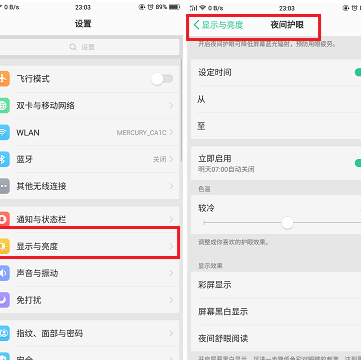Tap the WLAN wifi icon
This screenshot has height=360, width=361.
[x=4, y=133]
